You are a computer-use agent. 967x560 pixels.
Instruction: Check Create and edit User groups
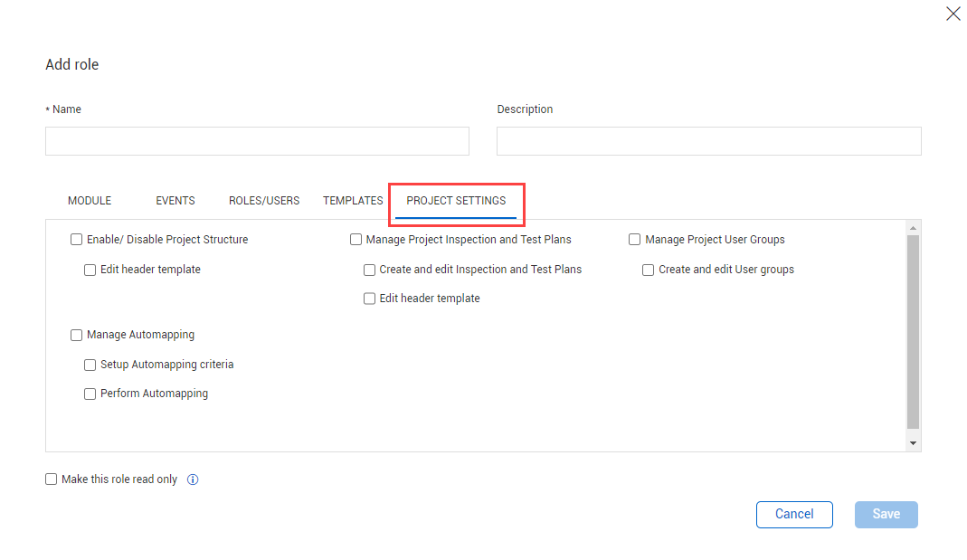click(649, 270)
